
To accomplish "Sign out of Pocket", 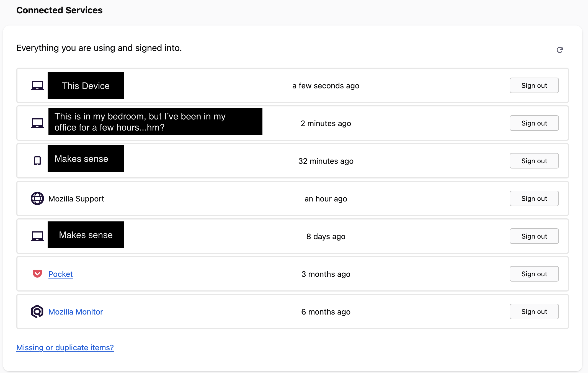I will coord(534,274).
